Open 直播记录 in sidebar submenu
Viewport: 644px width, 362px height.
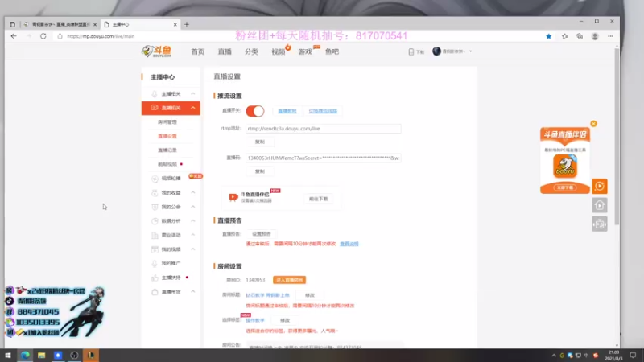(x=167, y=150)
